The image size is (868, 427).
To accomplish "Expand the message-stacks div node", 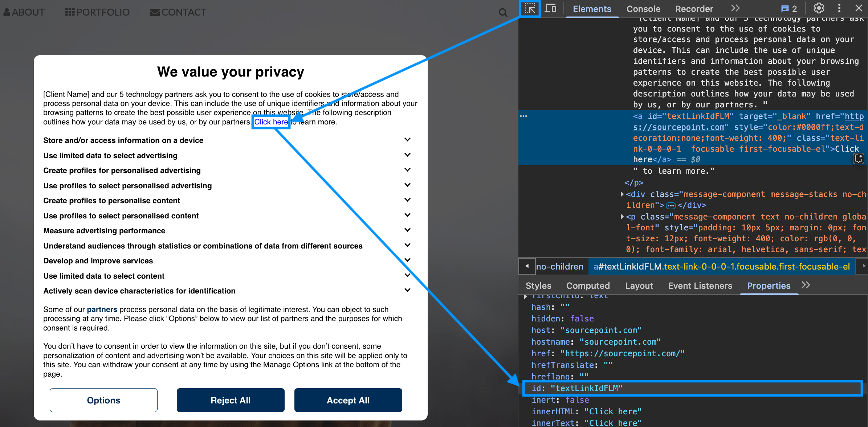I will (622, 194).
